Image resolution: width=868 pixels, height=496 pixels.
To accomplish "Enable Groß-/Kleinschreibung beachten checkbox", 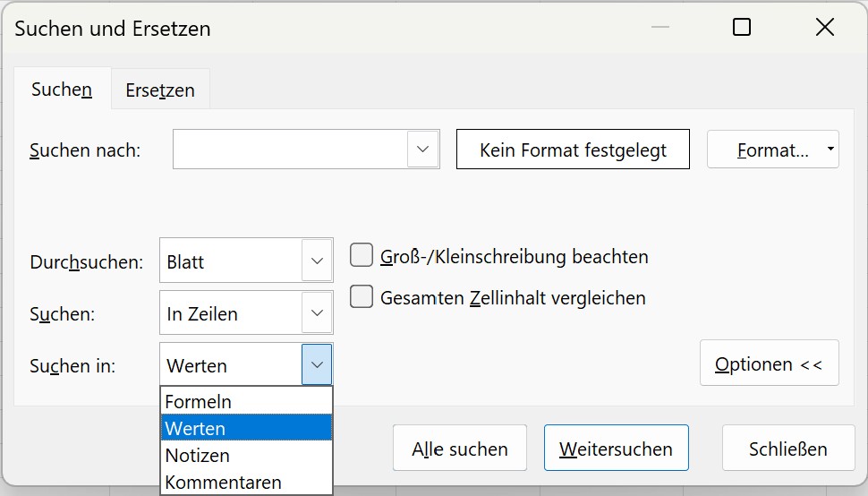I will 362,256.
